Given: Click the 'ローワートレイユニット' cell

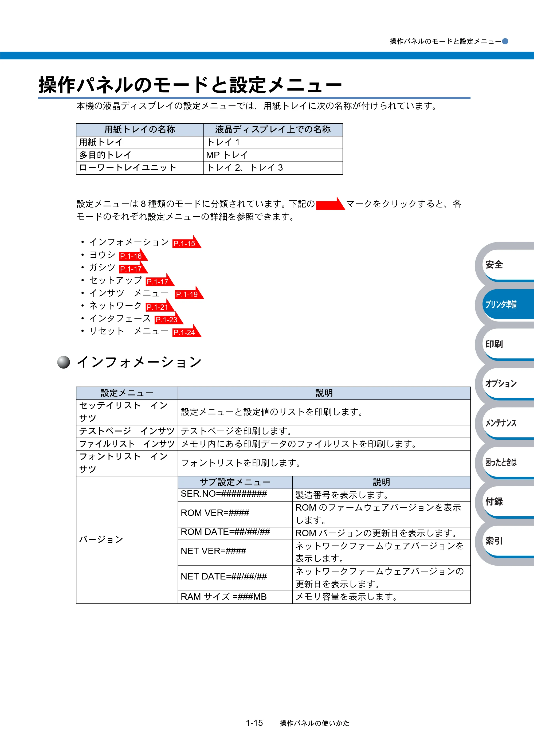Looking at the screenshot, I should [140, 168].
